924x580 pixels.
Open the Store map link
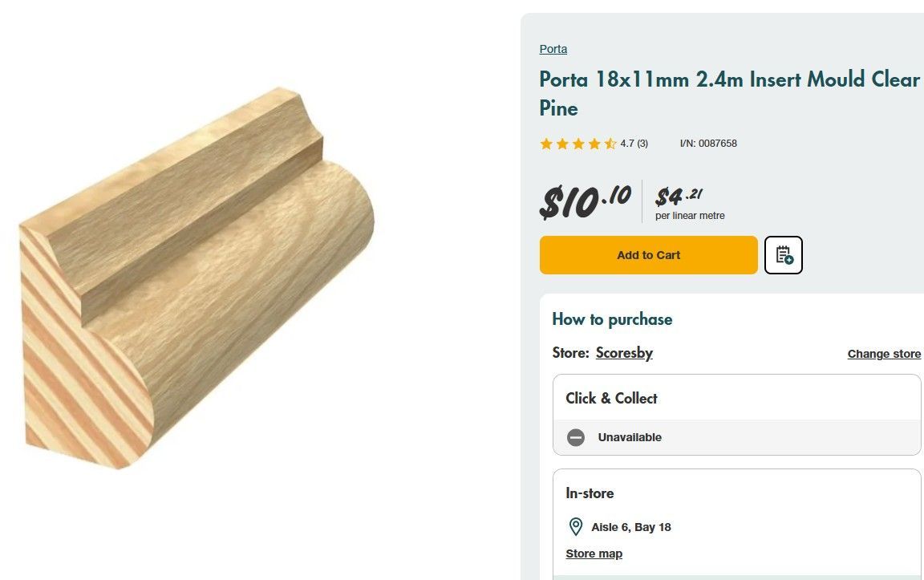pyautogui.click(x=594, y=554)
